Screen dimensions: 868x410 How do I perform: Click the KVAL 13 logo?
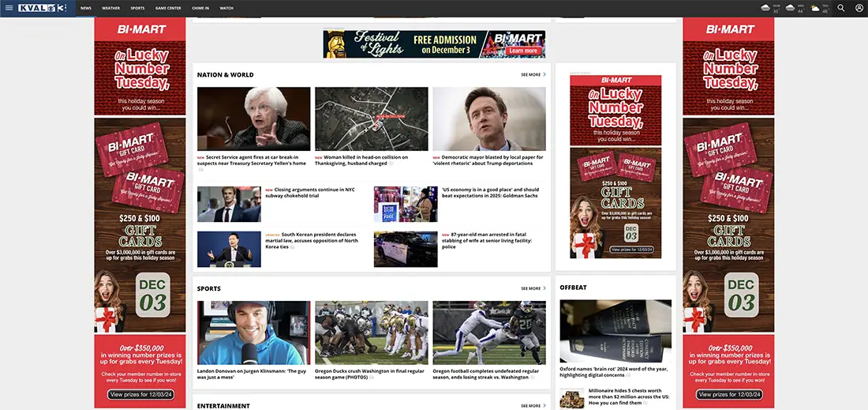(x=42, y=9)
